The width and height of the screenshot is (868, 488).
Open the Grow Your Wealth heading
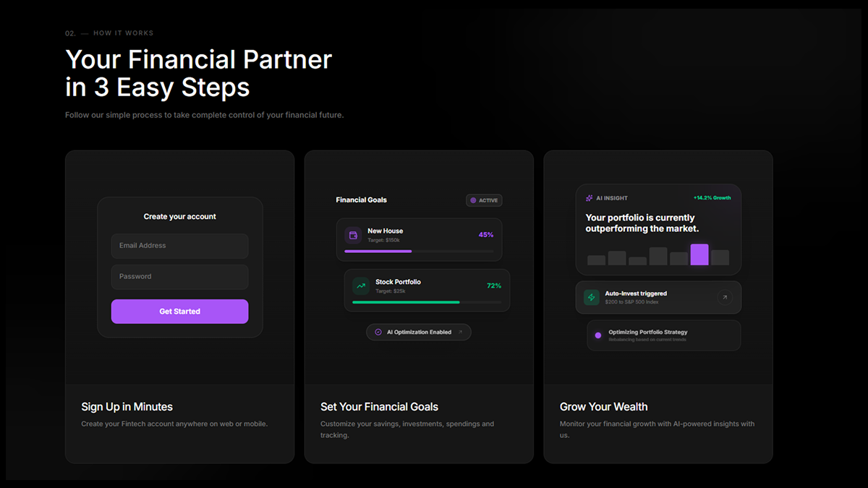(x=604, y=407)
